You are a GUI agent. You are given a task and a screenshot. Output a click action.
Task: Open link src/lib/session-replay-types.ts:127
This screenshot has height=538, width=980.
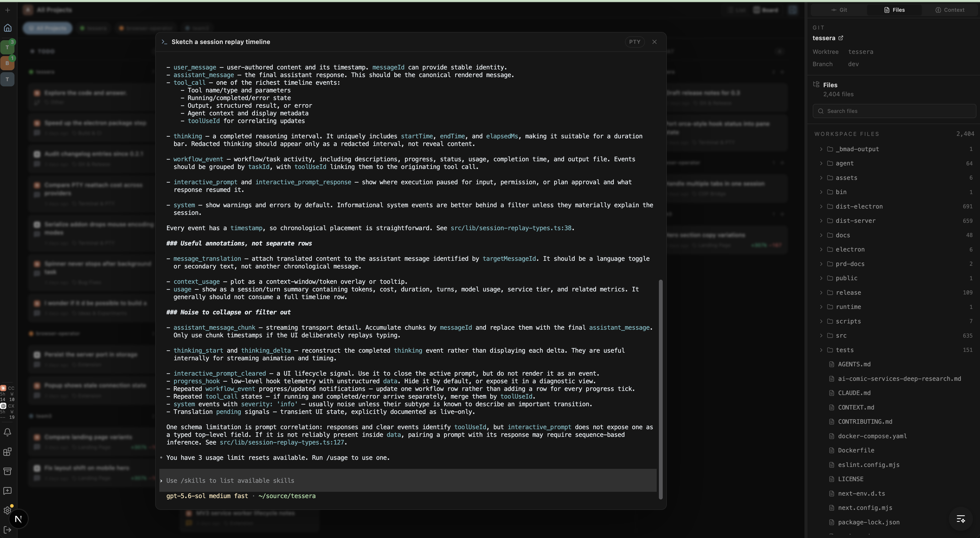click(281, 443)
